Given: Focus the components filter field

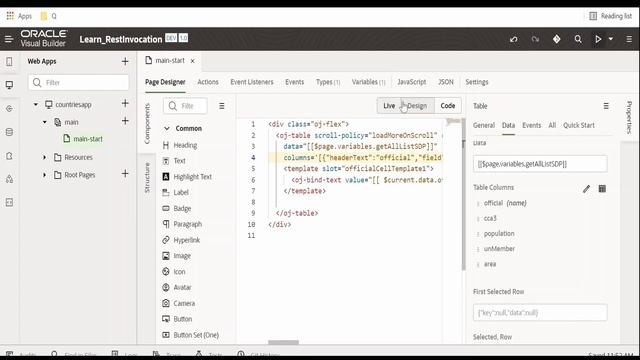Looking at the screenshot, I should (185, 106).
